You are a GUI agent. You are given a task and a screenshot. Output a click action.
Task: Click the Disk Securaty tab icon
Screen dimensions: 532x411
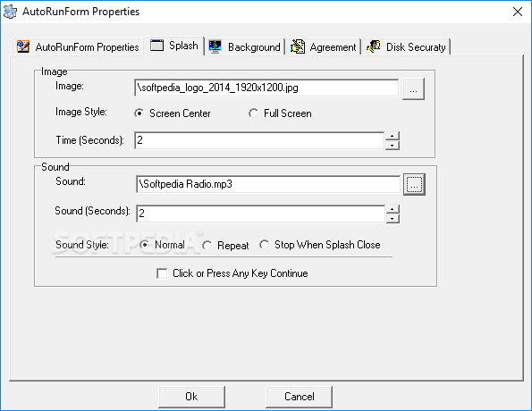click(374, 46)
